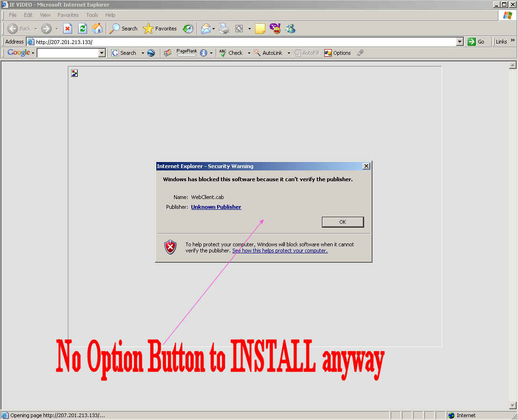
Task: Expand the Forward button history dropdown
Action: coord(57,29)
